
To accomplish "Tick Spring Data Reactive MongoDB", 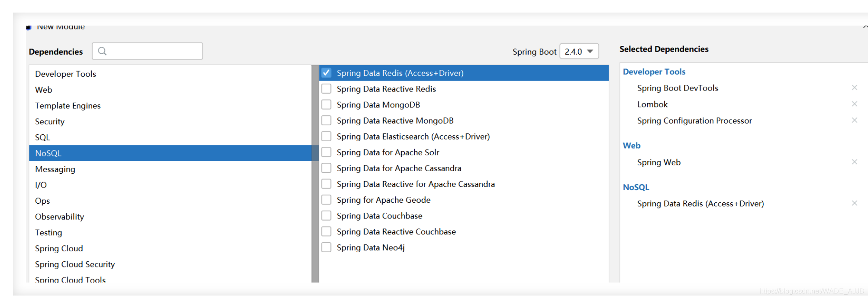I will pos(326,120).
